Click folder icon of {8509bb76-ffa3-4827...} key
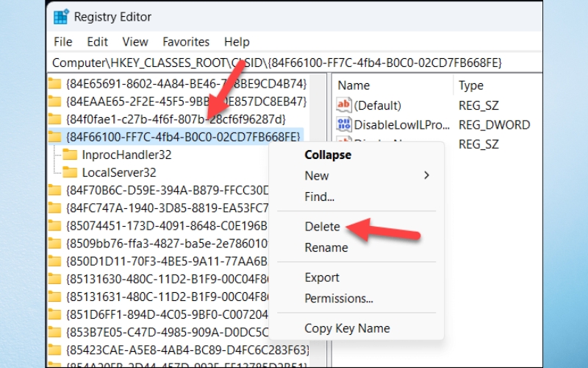The width and height of the screenshot is (588, 368). click(54, 244)
